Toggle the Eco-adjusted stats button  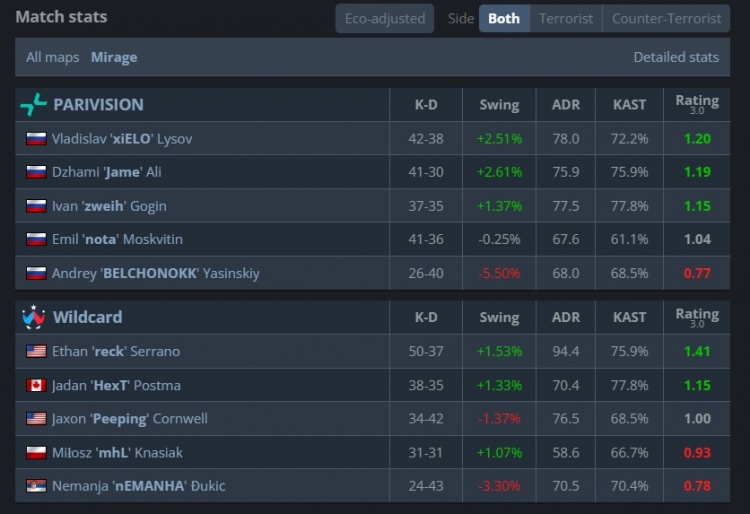coord(385,19)
